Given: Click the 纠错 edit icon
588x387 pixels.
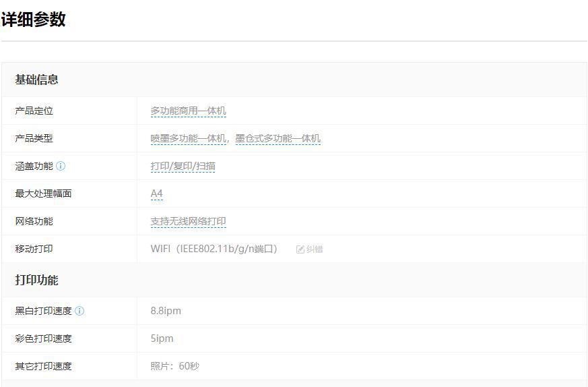Looking at the screenshot, I should pos(300,249).
